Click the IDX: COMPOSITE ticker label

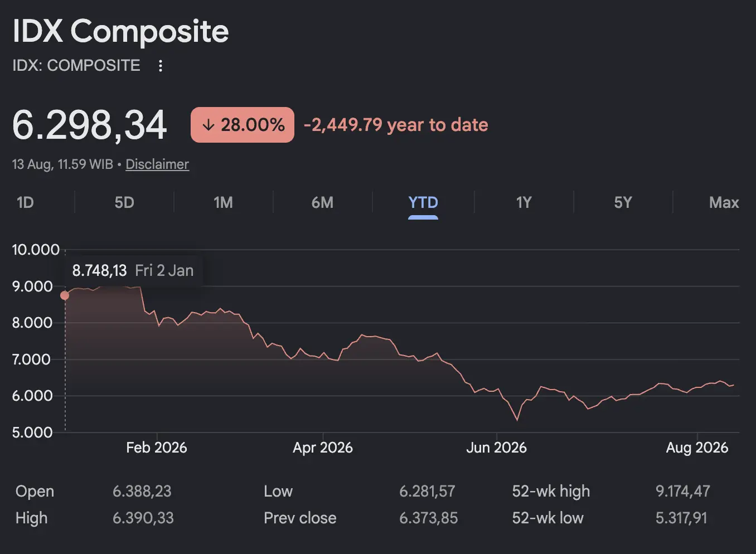click(x=76, y=65)
